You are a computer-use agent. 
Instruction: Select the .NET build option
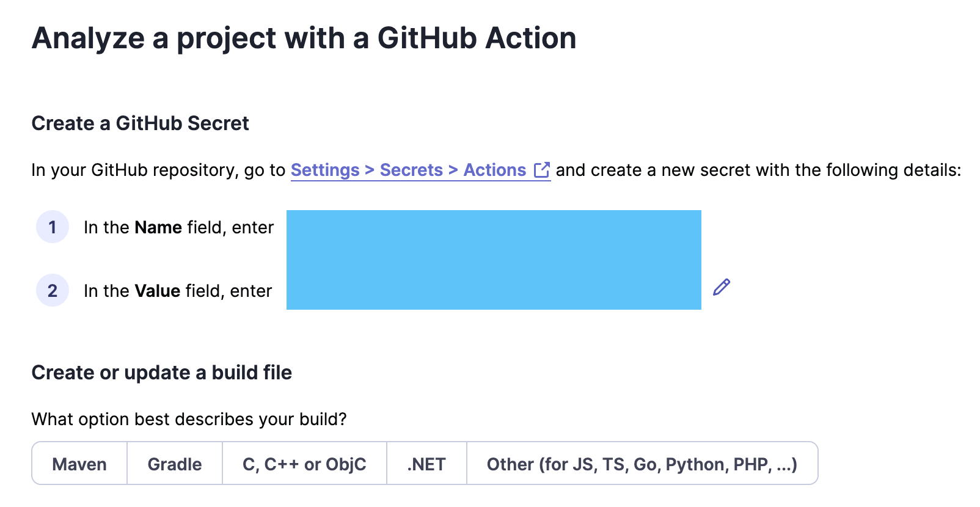(426, 464)
